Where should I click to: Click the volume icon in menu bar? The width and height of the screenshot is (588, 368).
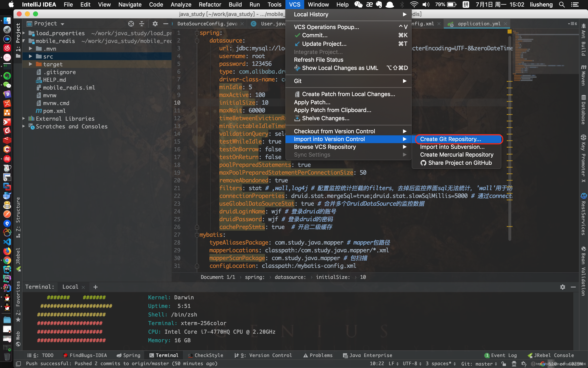click(x=426, y=5)
